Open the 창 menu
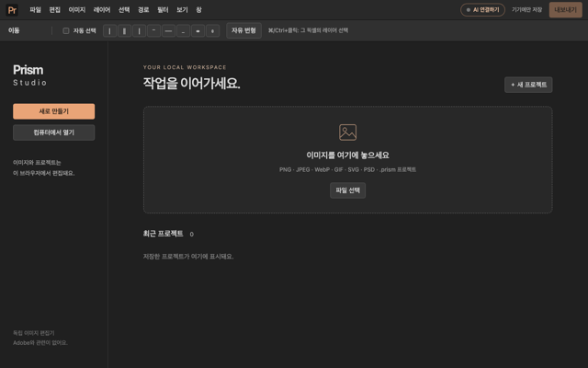The height and width of the screenshot is (368, 588). tap(198, 10)
